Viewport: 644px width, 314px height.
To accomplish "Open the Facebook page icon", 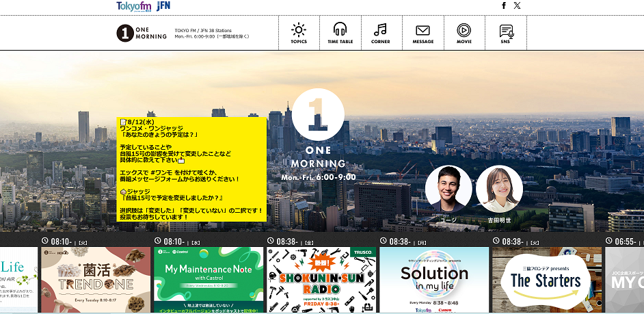I will click(x=504, y=5).
